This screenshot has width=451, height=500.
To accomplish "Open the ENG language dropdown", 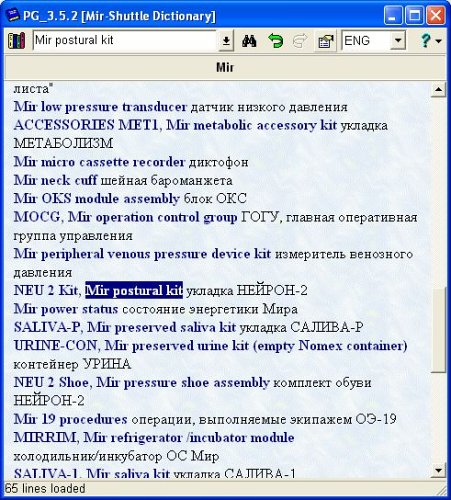I will coord(398,41).
